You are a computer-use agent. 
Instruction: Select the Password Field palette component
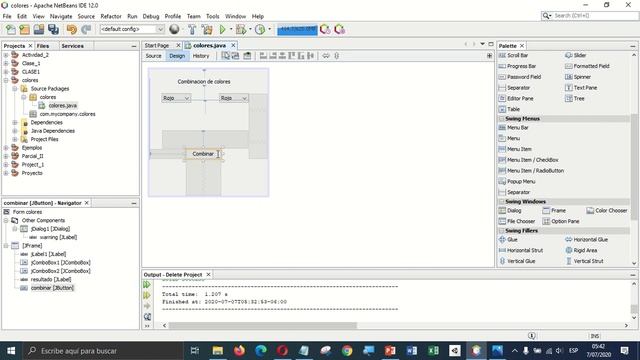(x=520, y=77)
